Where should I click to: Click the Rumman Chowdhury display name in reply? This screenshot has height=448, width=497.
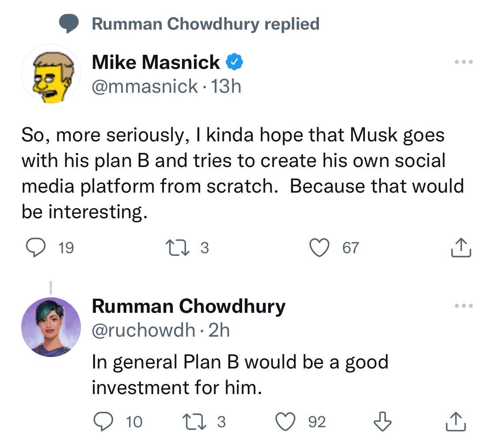[x=188, y=306]
